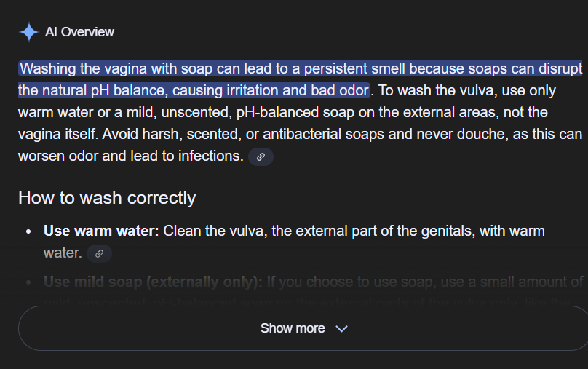Viewport: 588px width, 369px height.
Task: Click the chevron arrow beside Show more
Action: point(341,329)
